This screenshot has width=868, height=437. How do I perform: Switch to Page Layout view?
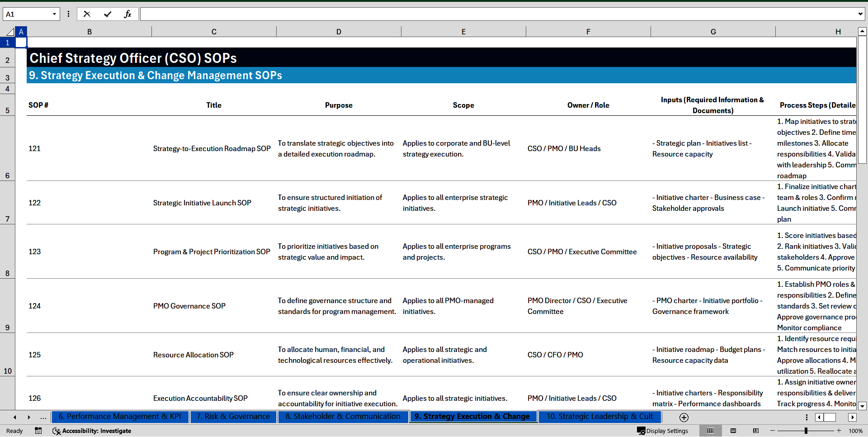click(733, 431)
